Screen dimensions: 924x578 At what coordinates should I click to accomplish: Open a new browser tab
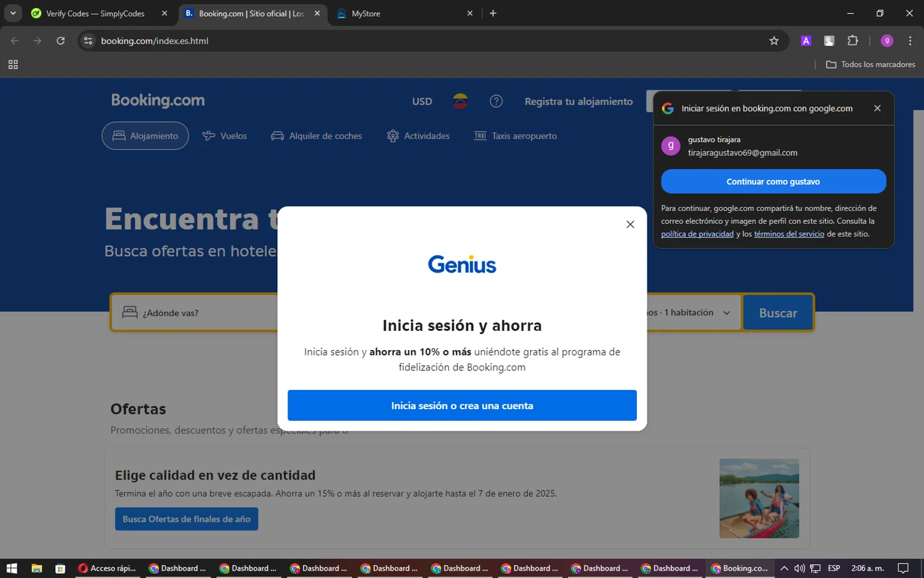pyautogui.click(x=493, y=14)
